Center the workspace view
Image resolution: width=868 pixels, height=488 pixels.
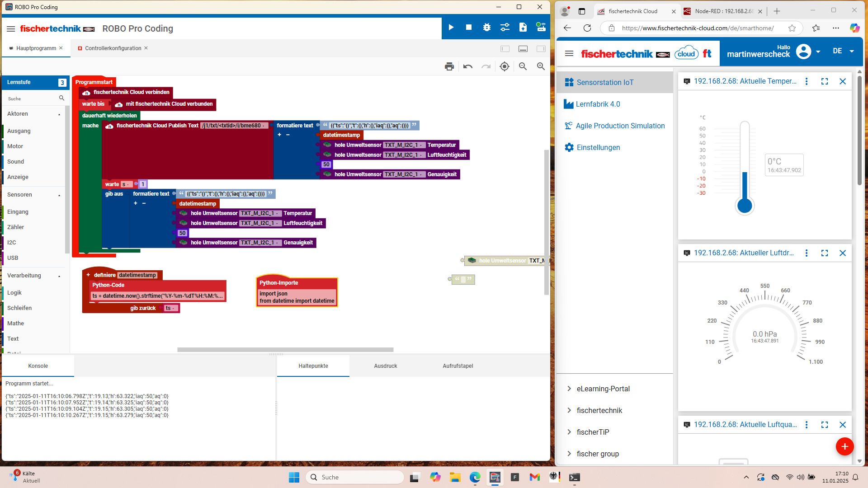[505, 66]
